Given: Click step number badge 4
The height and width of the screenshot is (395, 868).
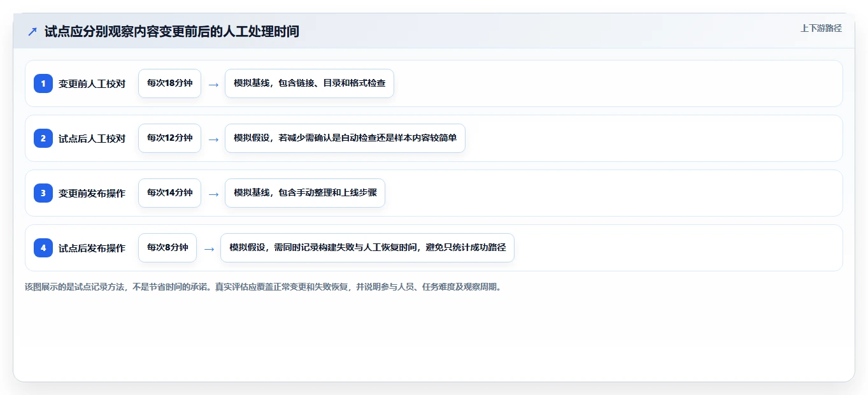Looking at the screenshot, I should click(x=43, y=248).
